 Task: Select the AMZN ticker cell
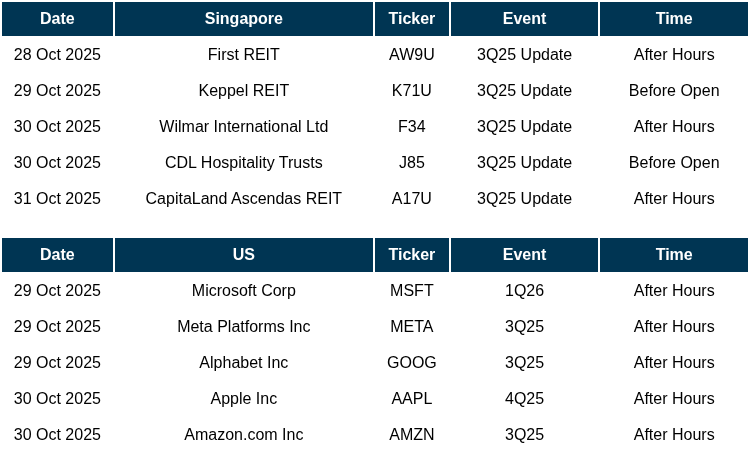click(412, 435)
